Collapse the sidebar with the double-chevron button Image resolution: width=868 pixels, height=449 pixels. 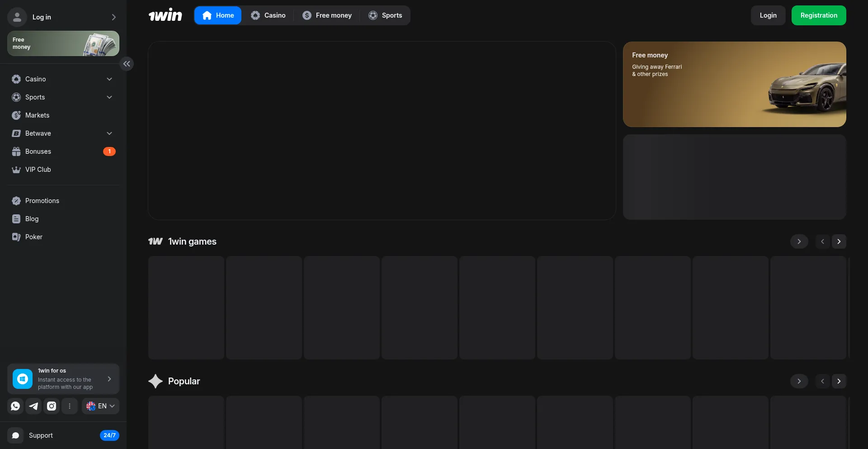pyautogui.click(x=127, y=64)
